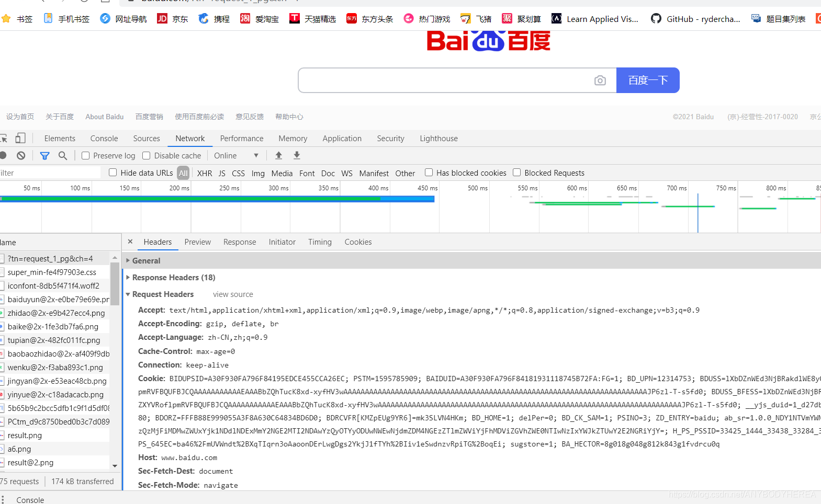Image resolution: width=821 pixels, height=504 pixels.
Task: Click the Baidu logo
Action: click(x=489, y=41)
